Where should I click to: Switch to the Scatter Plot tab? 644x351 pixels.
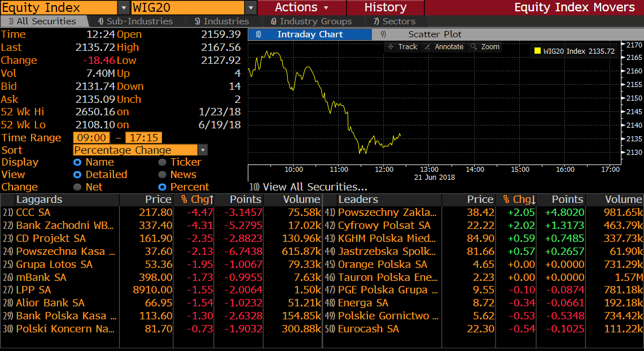[435, 34]
